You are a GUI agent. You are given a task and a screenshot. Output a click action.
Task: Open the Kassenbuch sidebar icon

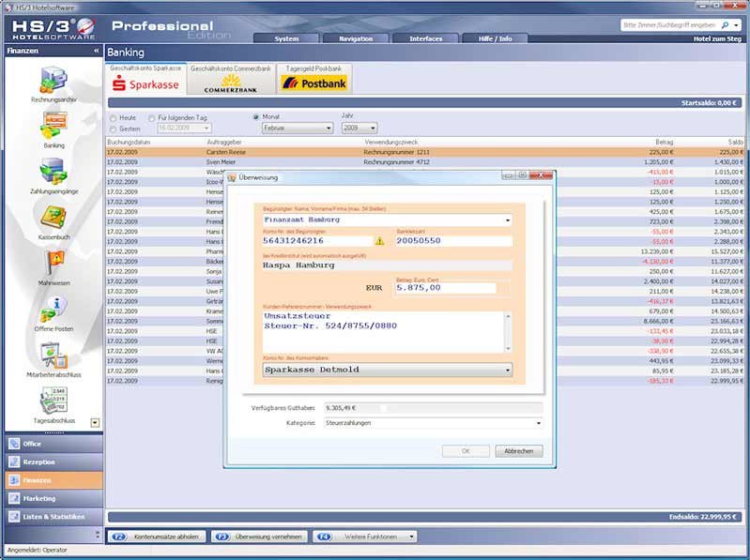pos(54,218)
